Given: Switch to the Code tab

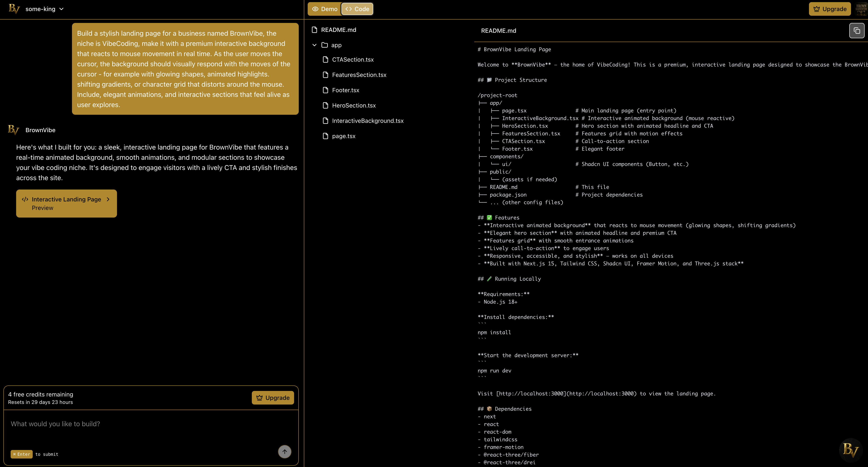Looking at the screenshot, I should (357, 9).
